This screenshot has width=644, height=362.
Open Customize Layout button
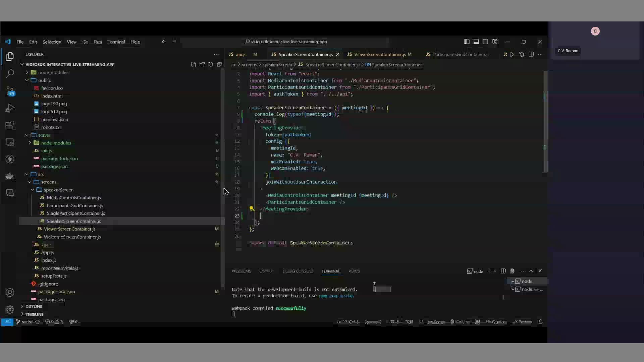click(x=495, y=42)
